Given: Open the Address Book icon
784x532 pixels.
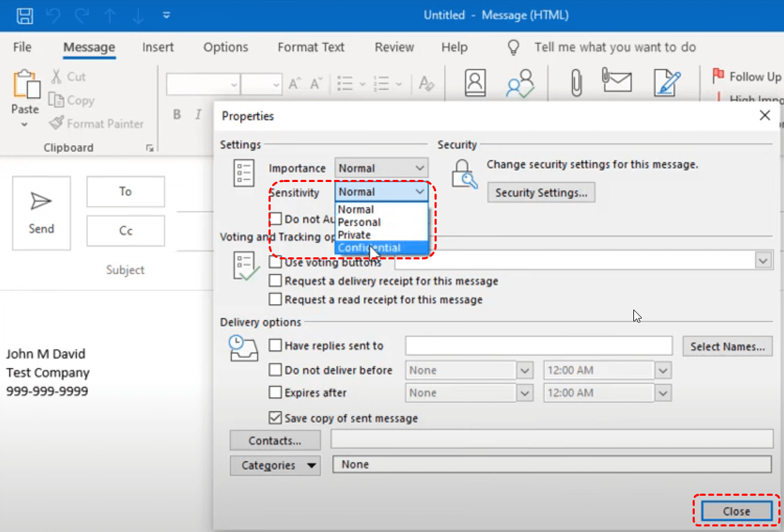Looking at the screenshot, I should [x=475, y=83].
